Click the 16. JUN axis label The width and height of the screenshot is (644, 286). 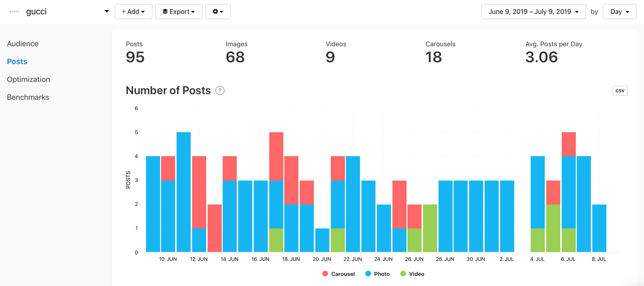click(x=260, y=259)
